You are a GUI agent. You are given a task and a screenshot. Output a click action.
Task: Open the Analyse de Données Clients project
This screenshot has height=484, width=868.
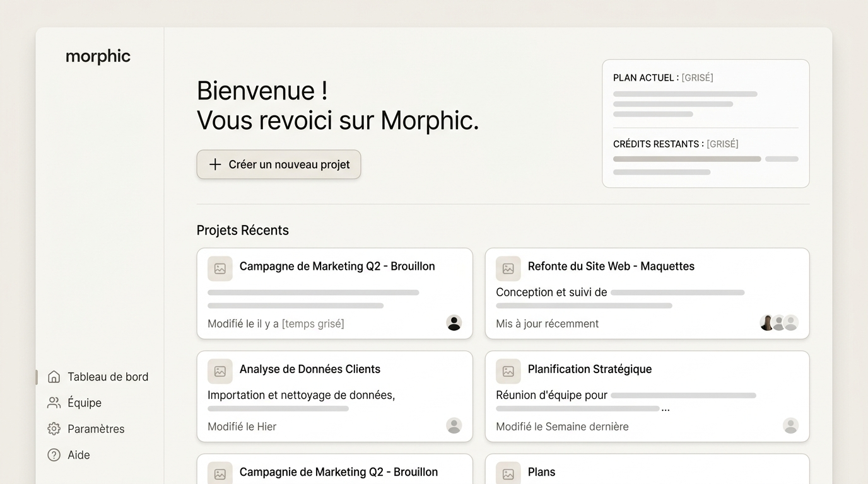pos(335,396)
